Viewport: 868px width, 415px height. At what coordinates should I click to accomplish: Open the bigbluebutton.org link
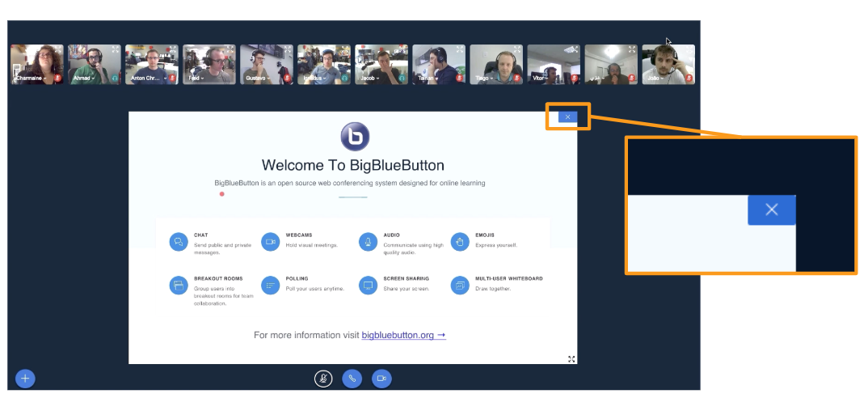(x=403, y=335)
